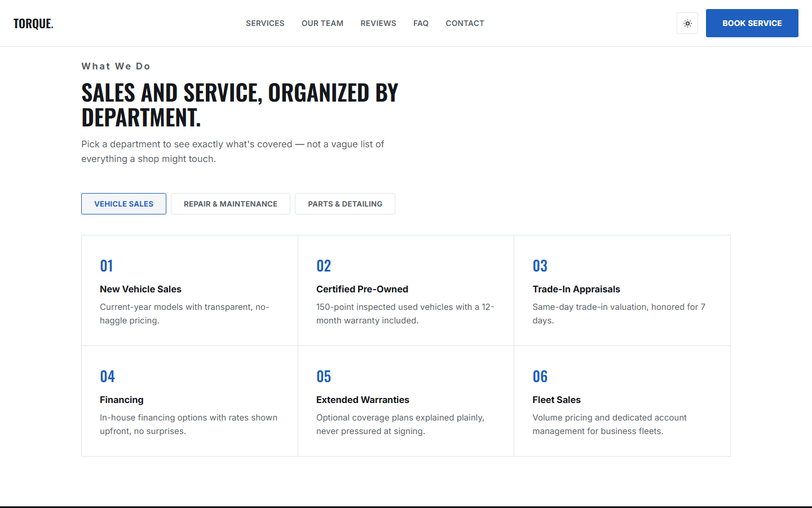Click the number 06 label
Viewport: 812px width, 508px height.
coord(540,376)
